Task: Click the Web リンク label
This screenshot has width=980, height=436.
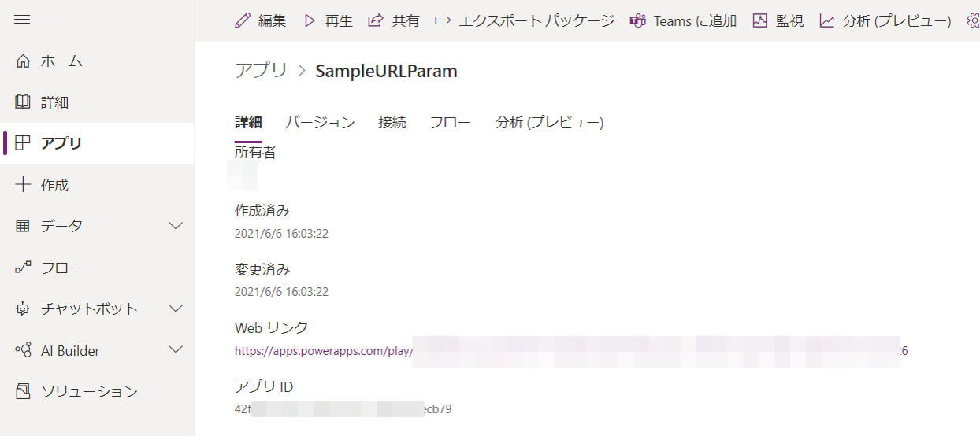Action: 272,328
